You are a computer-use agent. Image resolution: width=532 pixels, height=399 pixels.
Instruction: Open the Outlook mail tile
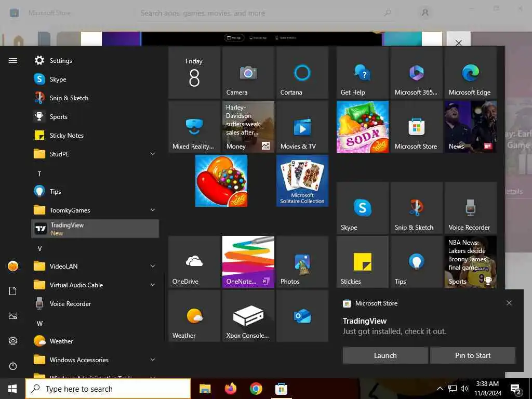(x=302, y=315)
